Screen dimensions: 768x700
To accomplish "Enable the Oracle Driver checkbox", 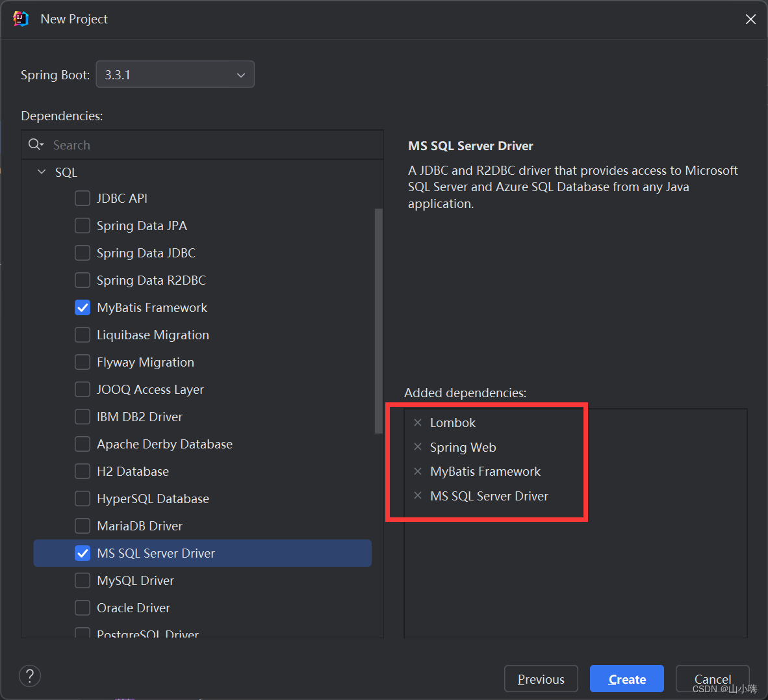I will click(83, 608).
